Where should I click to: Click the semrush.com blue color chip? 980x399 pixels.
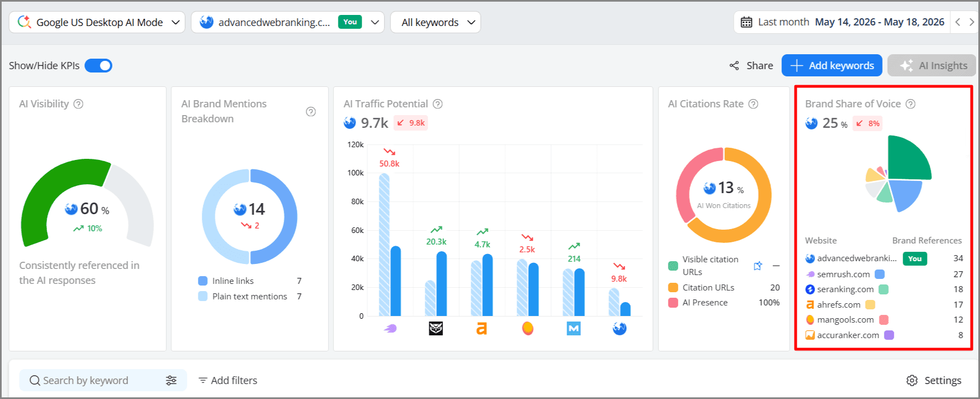(879, 274)
